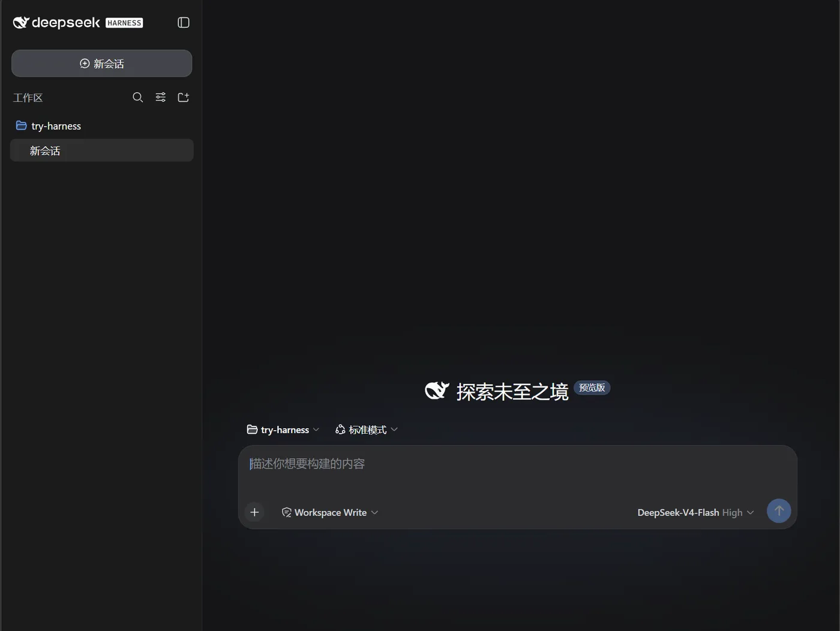Image resolution: width=840 pixels, height=631 pixels.
Task: Click the whale icon beside 探索未至之境
Action: click(x=437, y=390)
